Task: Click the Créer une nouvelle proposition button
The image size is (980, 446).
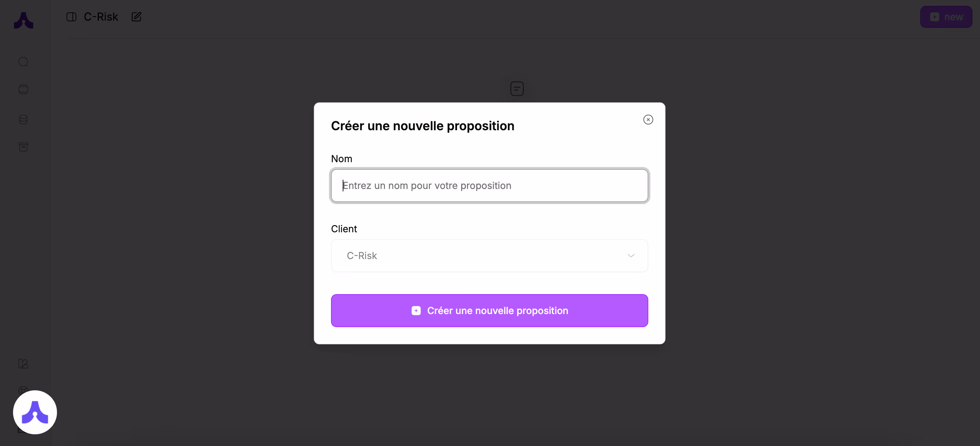Action: click(x=489, y=311)
